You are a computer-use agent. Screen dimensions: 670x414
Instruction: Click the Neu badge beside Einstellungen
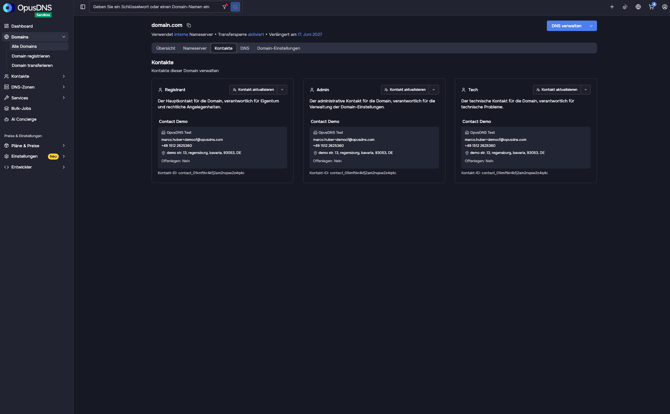[x=53, y=156]
